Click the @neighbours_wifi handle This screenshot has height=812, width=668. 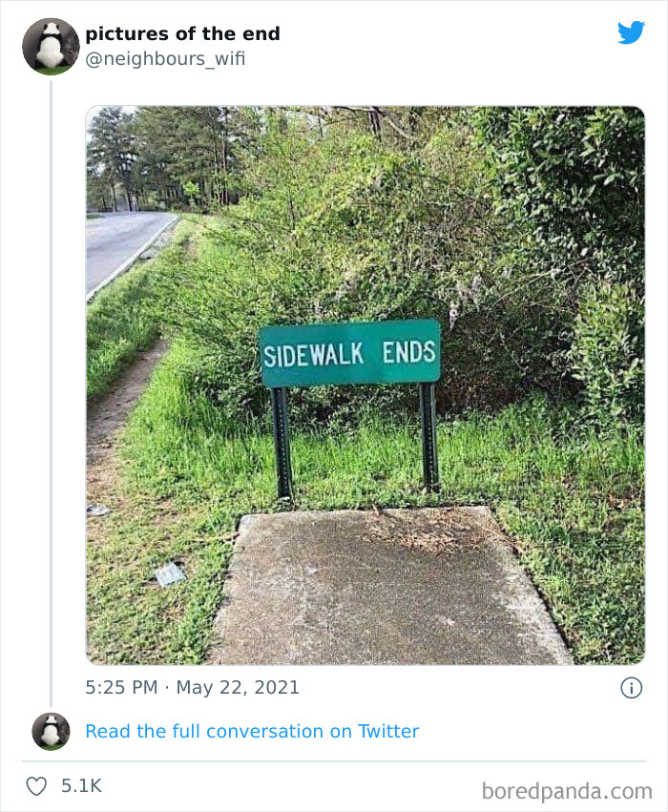[x=165, y=59]
